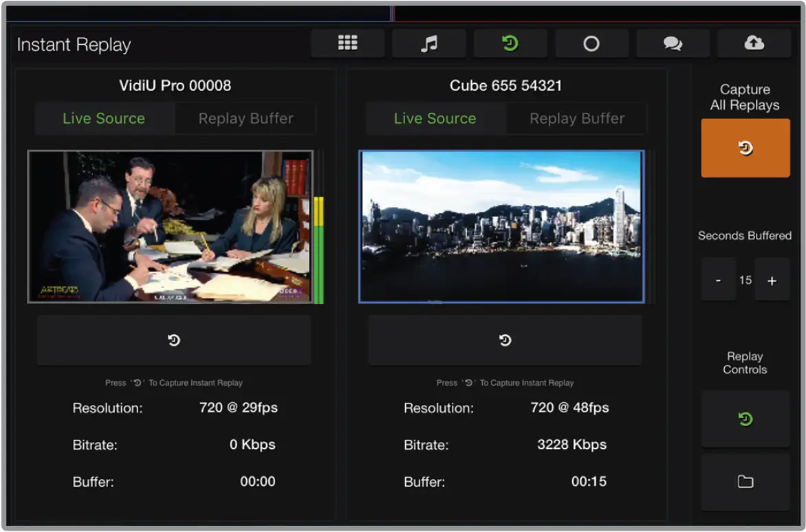Capture instant replay for Cube 655 54321
Screen dimensions: 806x532
[505, 340]
